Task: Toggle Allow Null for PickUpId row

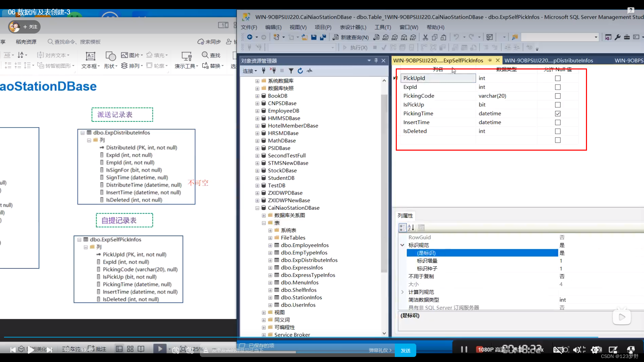Action: point(558,78)
